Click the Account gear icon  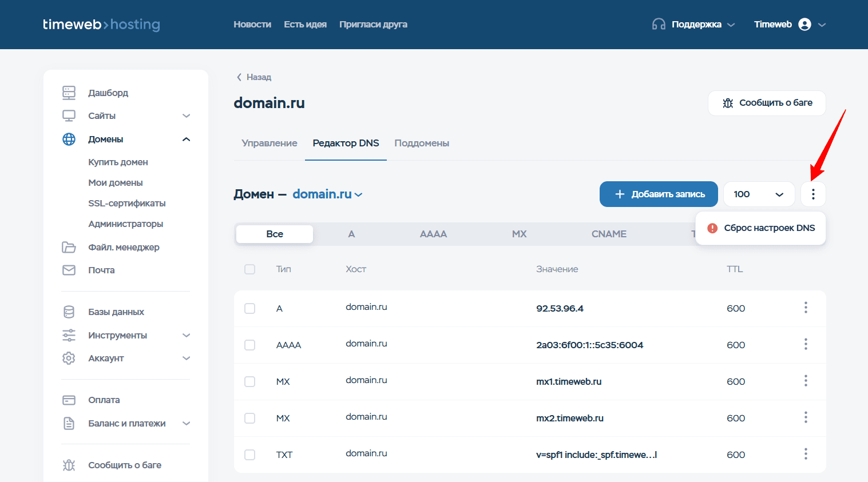pos(69,358)
